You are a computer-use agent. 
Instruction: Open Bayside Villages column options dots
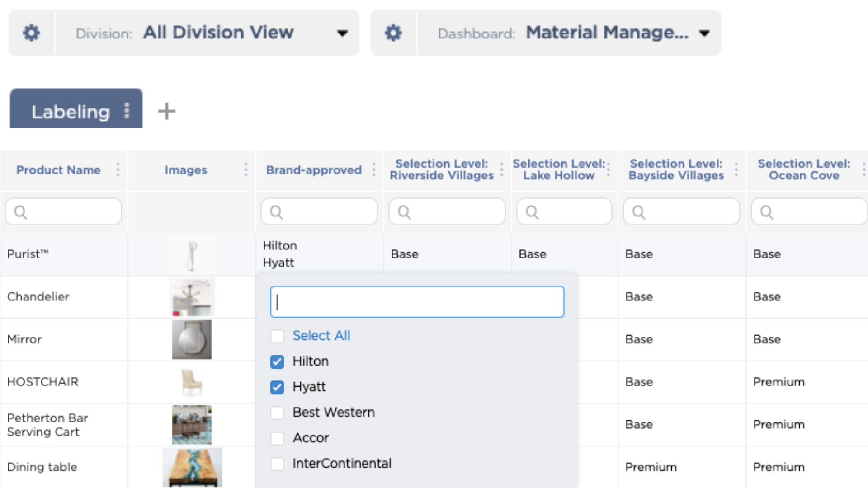point(736,170)
